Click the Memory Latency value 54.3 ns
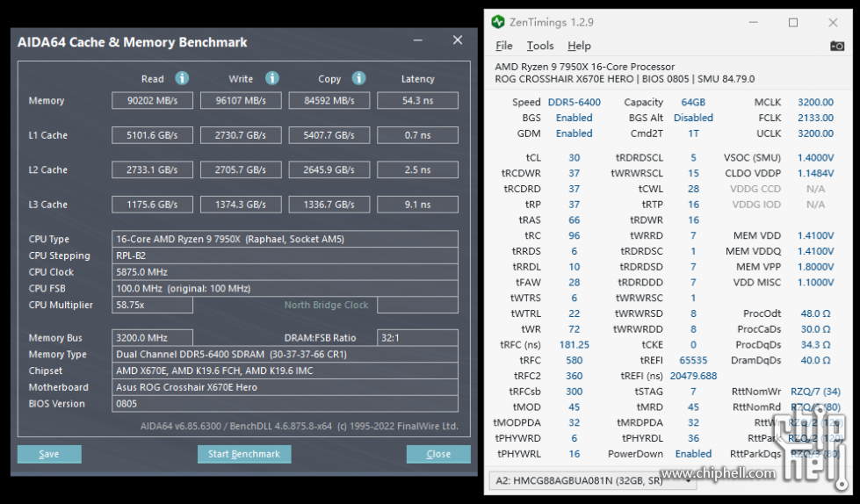Viewport: 860px width, 504px height. point(418,100)
